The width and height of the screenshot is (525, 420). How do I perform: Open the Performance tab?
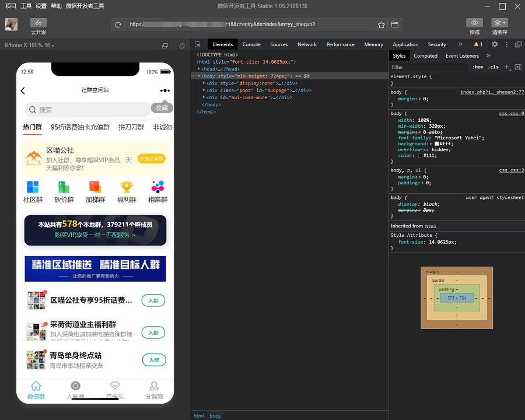tap(340, 44)
